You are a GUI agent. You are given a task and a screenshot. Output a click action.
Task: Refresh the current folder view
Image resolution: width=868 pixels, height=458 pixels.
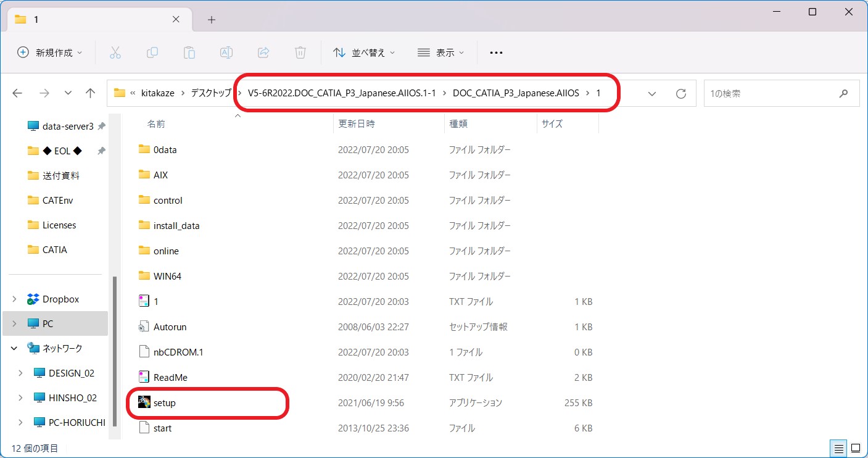[x=681, y=93]
